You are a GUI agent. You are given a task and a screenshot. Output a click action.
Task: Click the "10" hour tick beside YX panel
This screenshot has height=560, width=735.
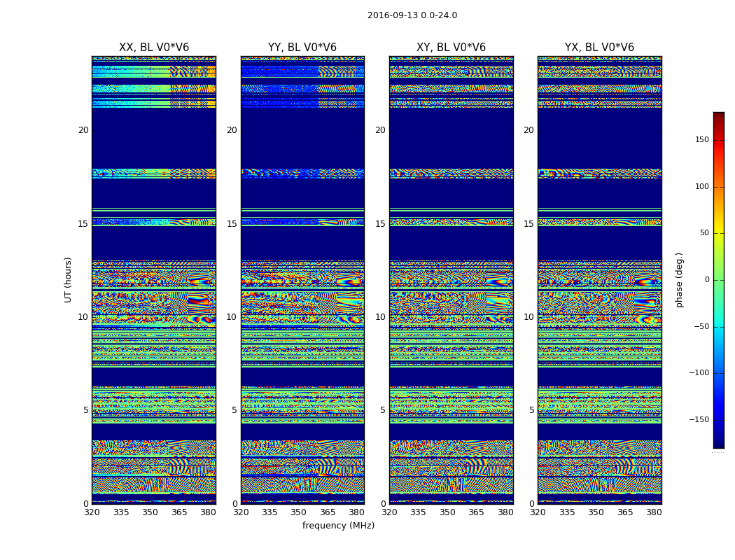point(528,317)
